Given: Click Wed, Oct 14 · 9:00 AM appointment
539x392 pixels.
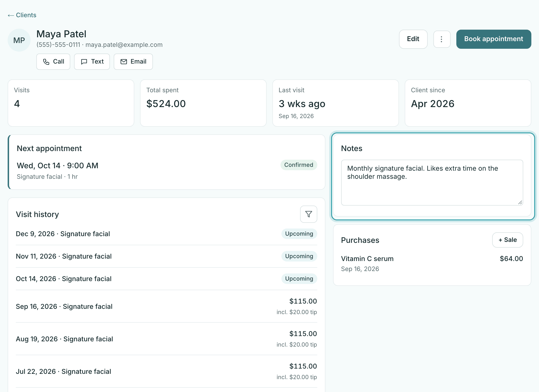Looking at the screenshot, I should point(58,165).
